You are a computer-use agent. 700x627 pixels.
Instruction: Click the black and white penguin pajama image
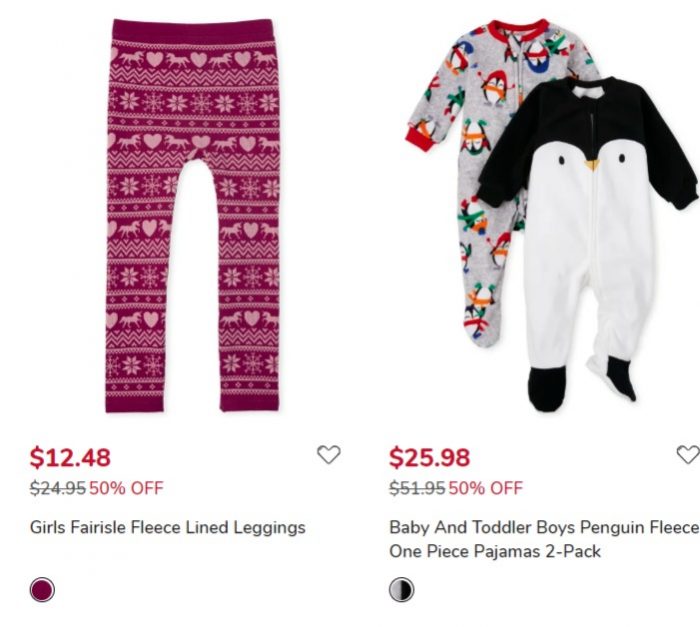588,240
